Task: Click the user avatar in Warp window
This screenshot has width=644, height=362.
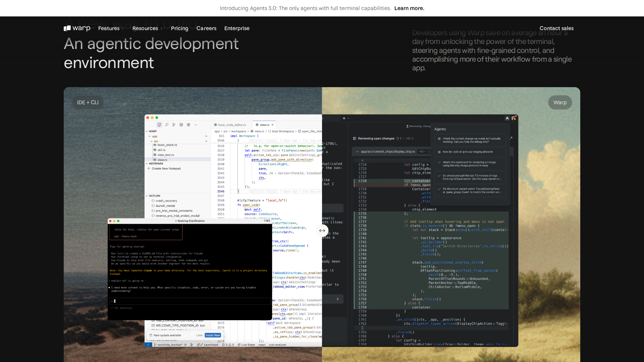Action: click(x=514, y=118)
